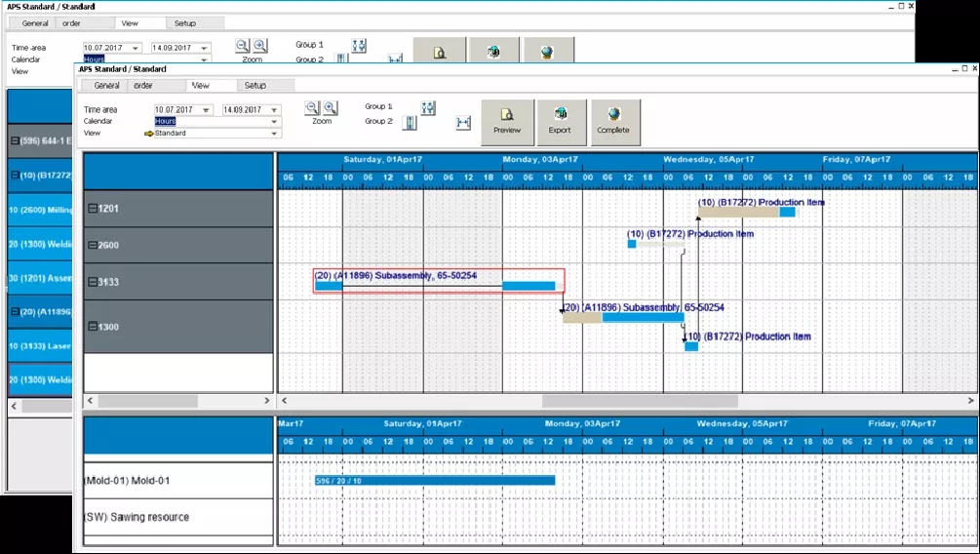Open end date dropdown in back window
Screen dimensions: 980x554
click(204, 48)
